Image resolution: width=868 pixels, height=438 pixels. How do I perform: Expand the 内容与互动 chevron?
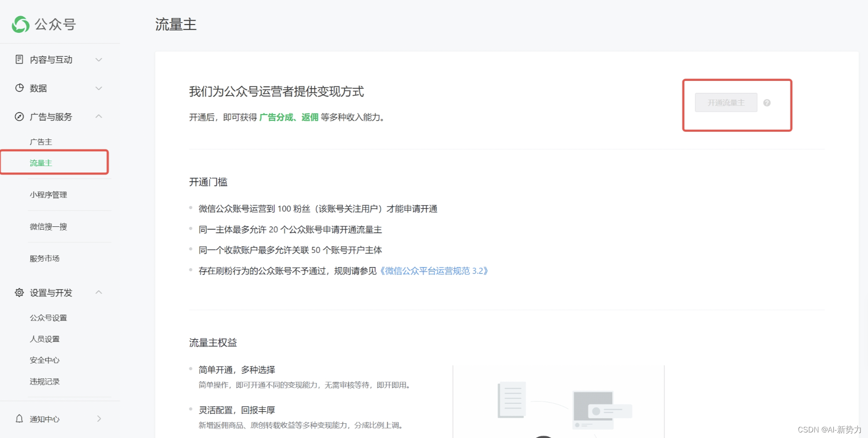[98, 60]
